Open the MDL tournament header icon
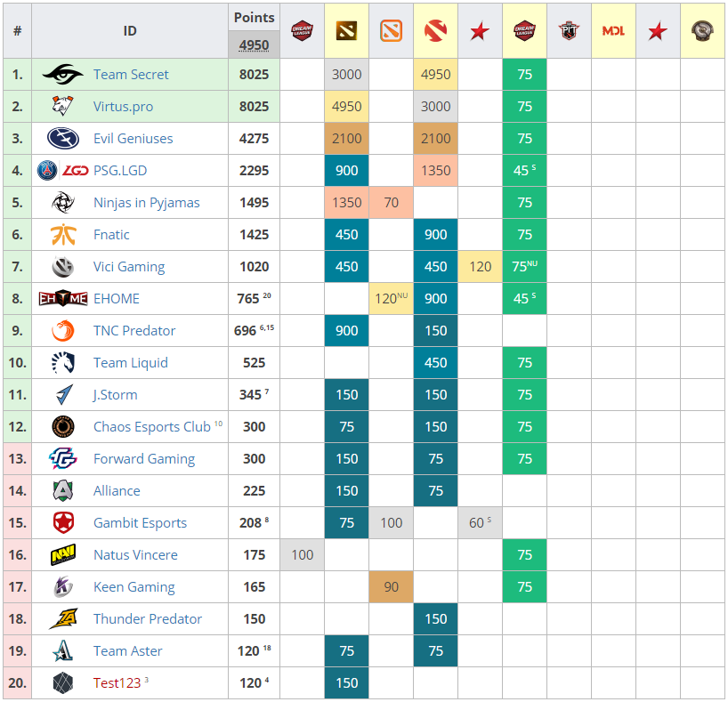728x702 pixels. click(x=613, y=30)
